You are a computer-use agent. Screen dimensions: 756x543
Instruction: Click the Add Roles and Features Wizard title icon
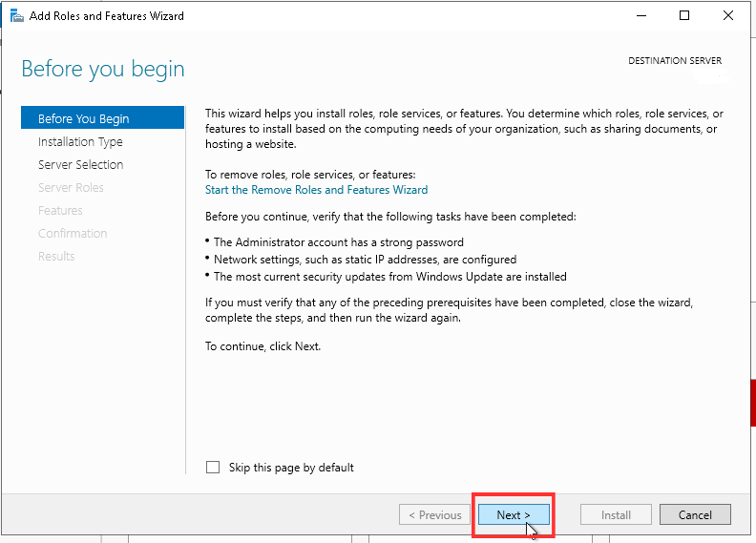[17, 16]
